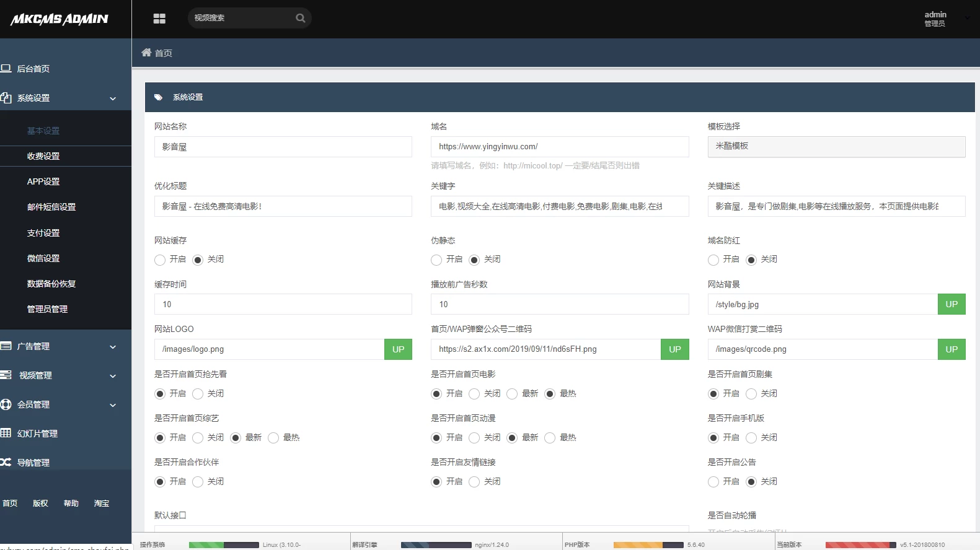This screenshot has height=550, width=980.
Task: Click the grid menu icon in top bar
Action: [159, 19]
